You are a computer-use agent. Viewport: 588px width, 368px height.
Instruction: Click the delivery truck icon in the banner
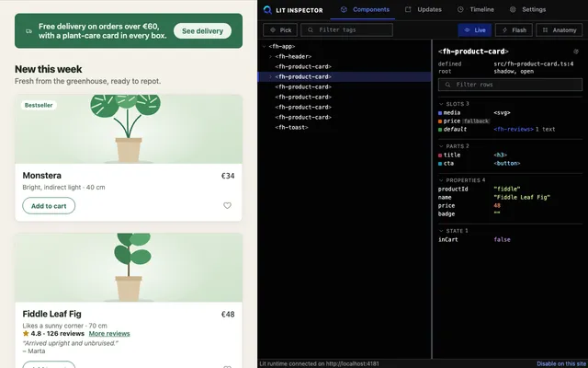pos(28,31)
